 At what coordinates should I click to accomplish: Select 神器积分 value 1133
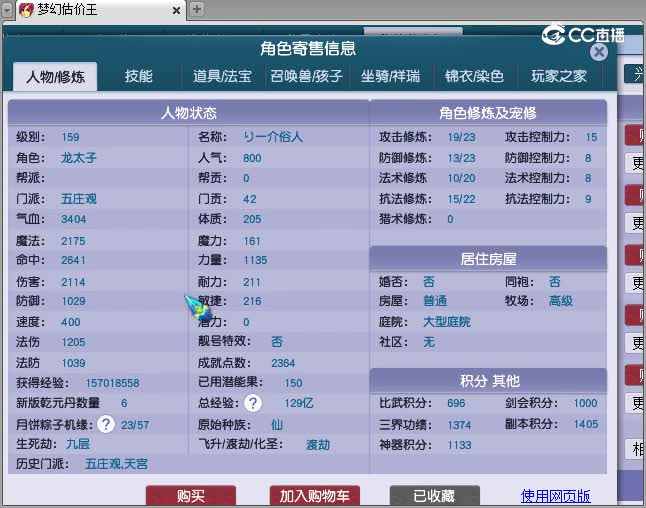pos(459,445)
